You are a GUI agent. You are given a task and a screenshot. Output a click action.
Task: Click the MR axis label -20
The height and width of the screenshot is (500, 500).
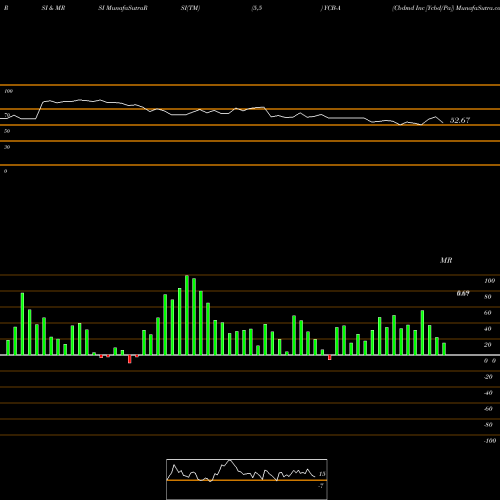coord(488,377)
